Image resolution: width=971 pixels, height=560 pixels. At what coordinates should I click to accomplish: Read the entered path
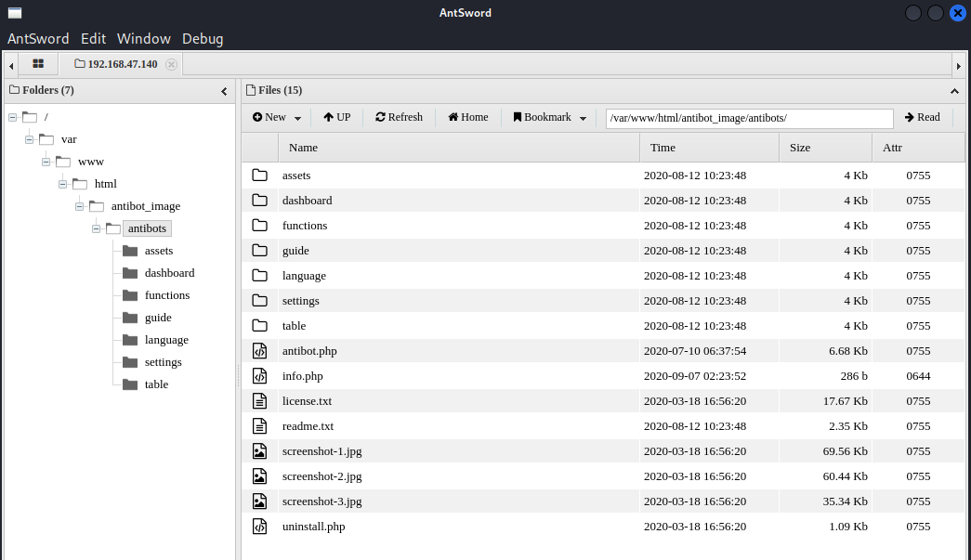click(x=923, y=118)
